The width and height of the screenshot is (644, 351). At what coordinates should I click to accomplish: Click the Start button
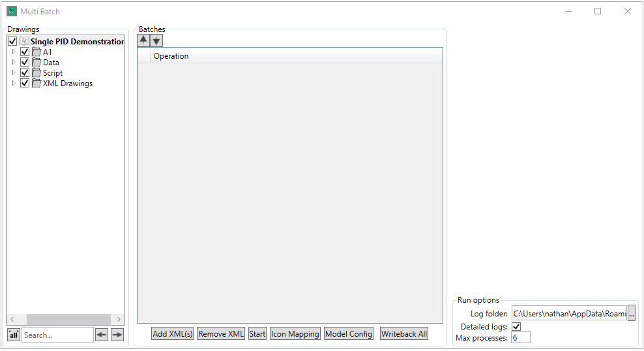point(257,334)
